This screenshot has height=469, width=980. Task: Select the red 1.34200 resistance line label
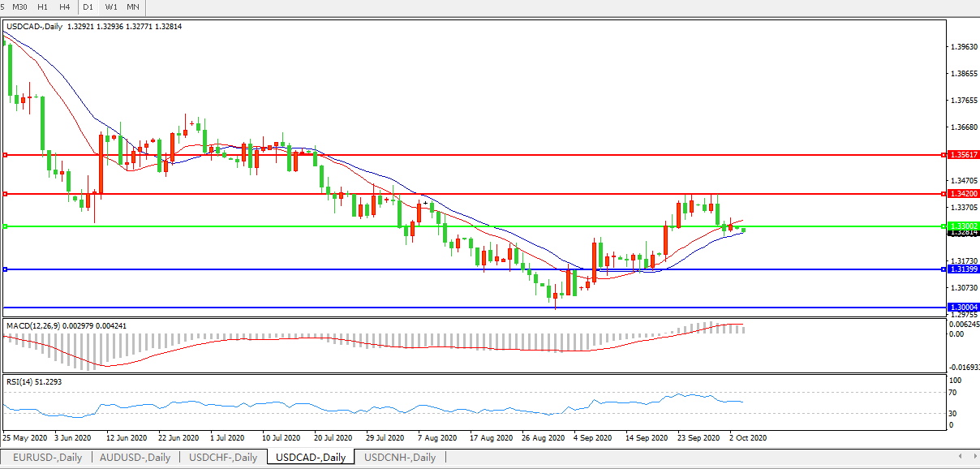click(963, 194)
